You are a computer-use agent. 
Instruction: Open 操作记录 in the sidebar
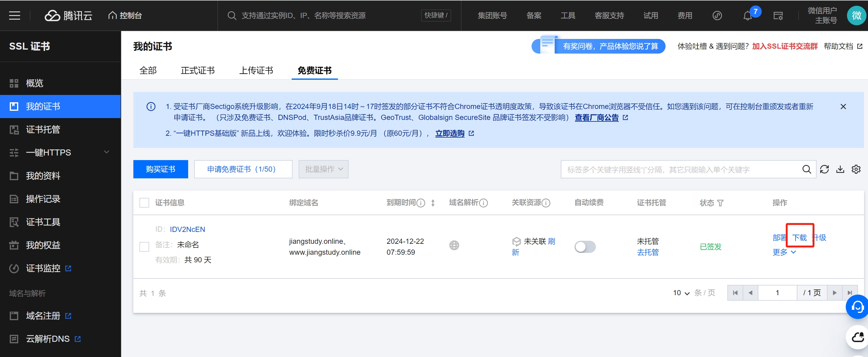61,199
